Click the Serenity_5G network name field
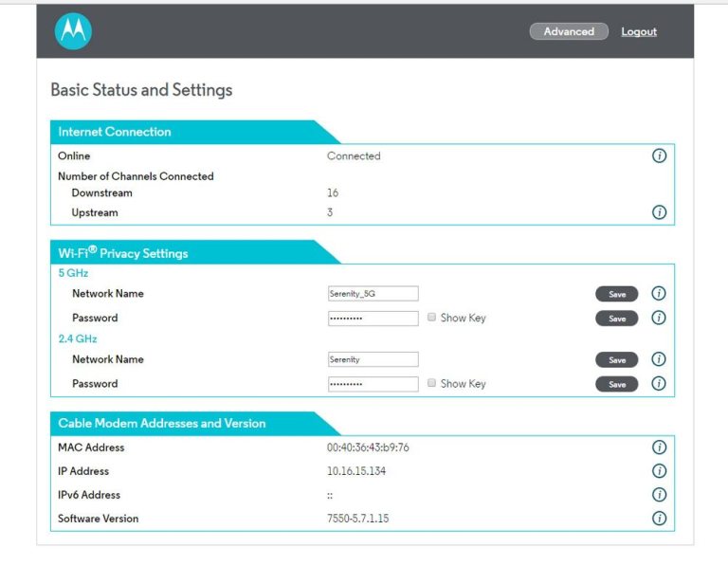This screenshot has height=566, width=728. [373, 294]
